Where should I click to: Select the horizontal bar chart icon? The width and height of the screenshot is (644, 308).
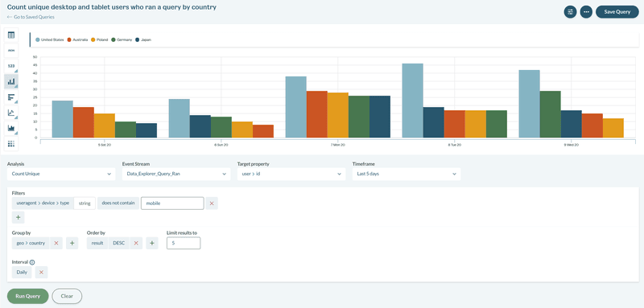click(11, 97)
